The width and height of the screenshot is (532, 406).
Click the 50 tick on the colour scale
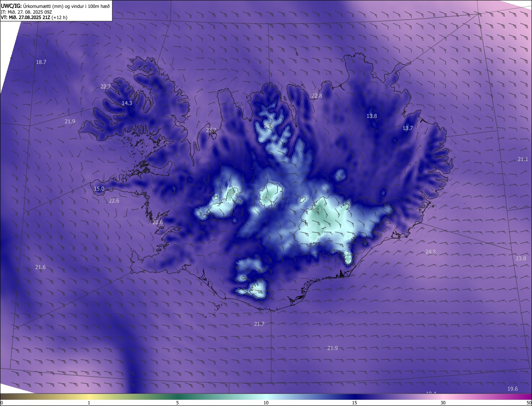pos(529,403)
